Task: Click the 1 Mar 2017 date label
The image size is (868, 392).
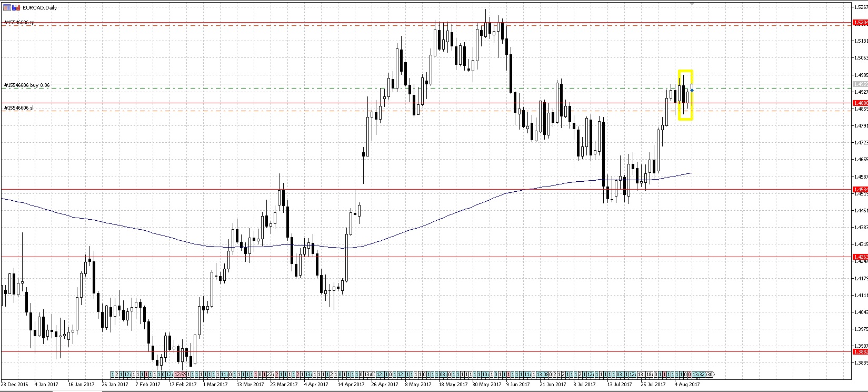Action: [x=215, y=384]
